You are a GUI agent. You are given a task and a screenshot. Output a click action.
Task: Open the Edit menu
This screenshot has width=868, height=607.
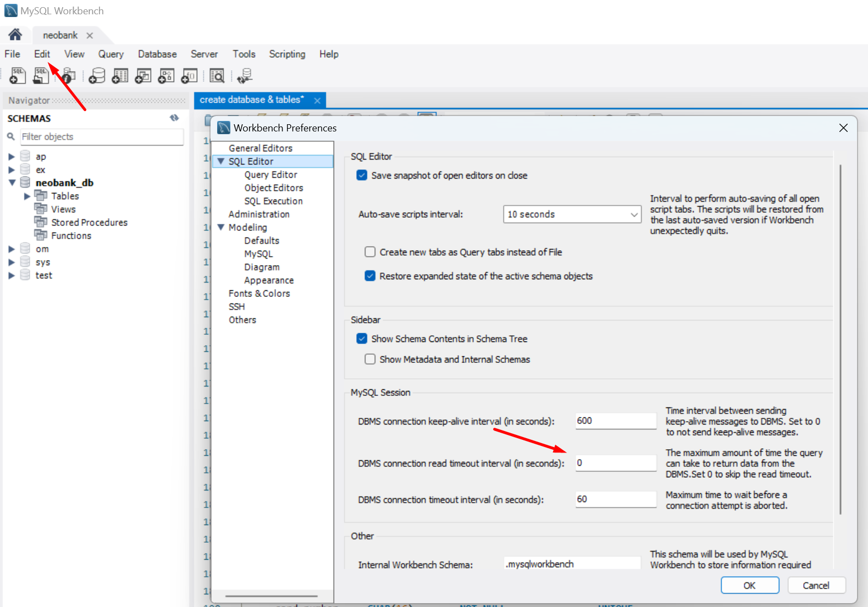(42, 54)
